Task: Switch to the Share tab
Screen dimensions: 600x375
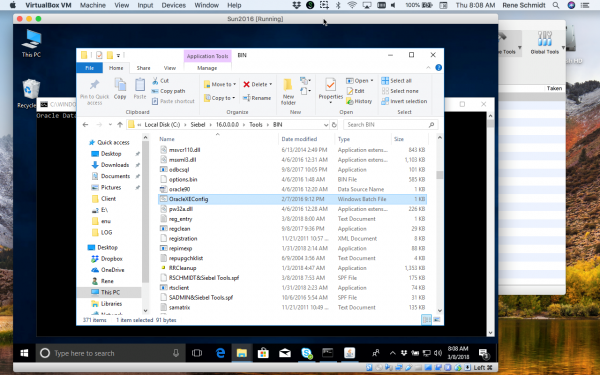Action: point(143,68)
